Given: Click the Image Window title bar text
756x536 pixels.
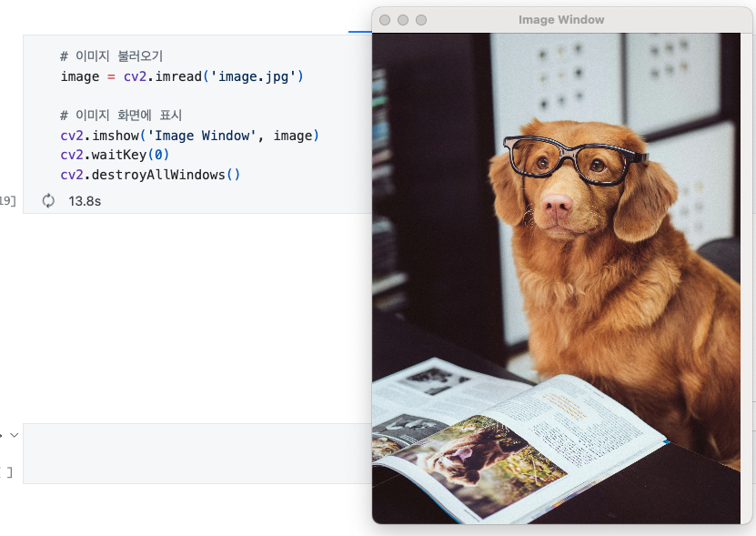Looking at the screenshot, I should [561, 20].
